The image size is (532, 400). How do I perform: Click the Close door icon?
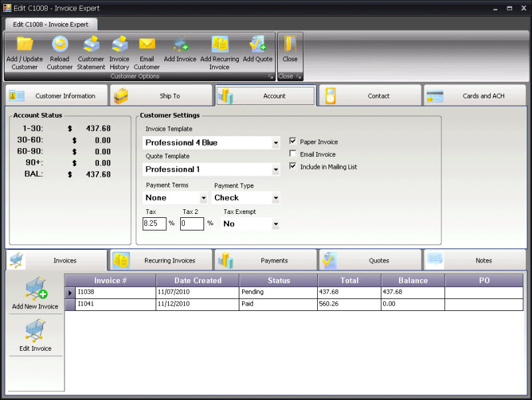click(x=290, y=45)
